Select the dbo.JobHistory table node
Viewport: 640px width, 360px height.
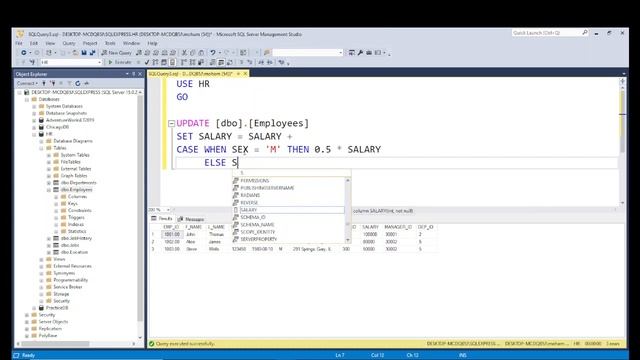[76, 238]
